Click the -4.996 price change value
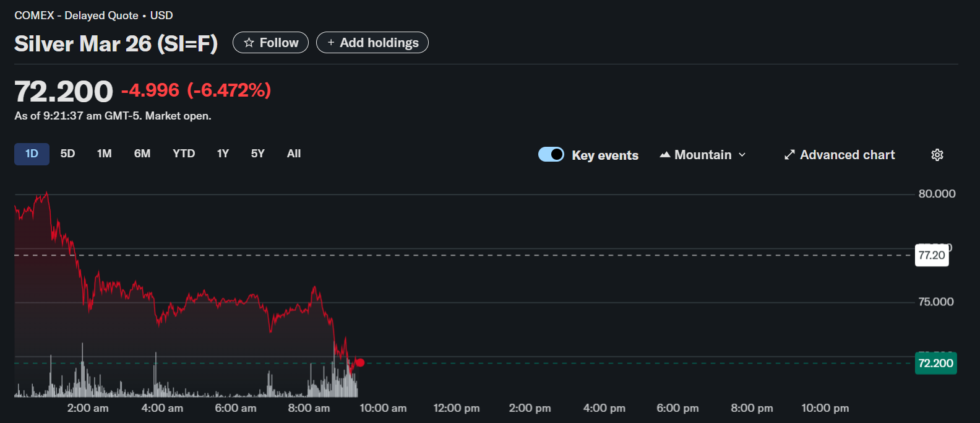The image size is (980, 423). tap(150, 90)
